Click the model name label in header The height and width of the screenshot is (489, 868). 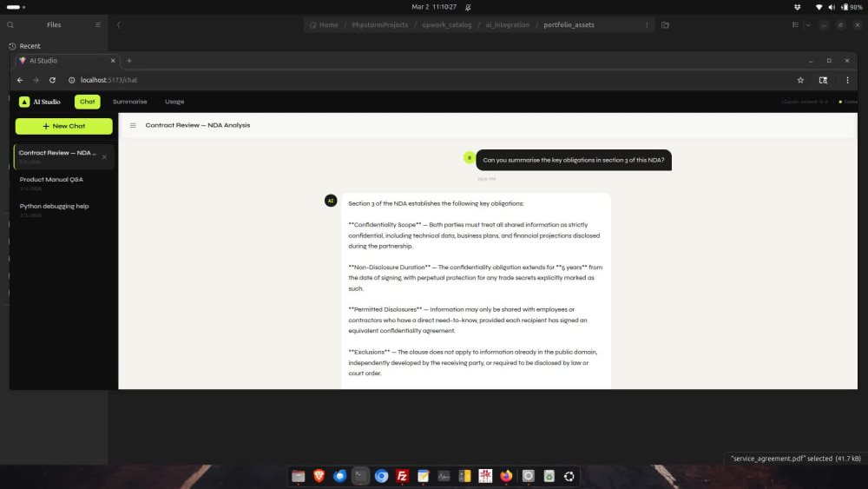(x=805, y=102)
